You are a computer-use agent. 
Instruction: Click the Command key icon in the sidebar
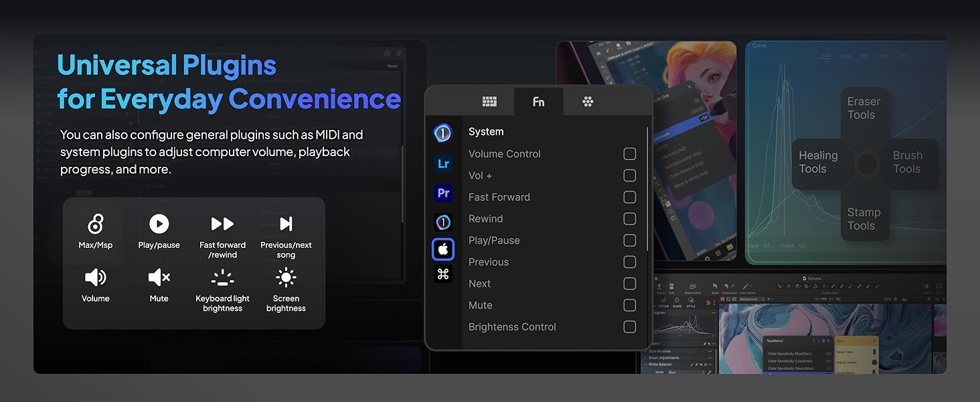[443, 274]
